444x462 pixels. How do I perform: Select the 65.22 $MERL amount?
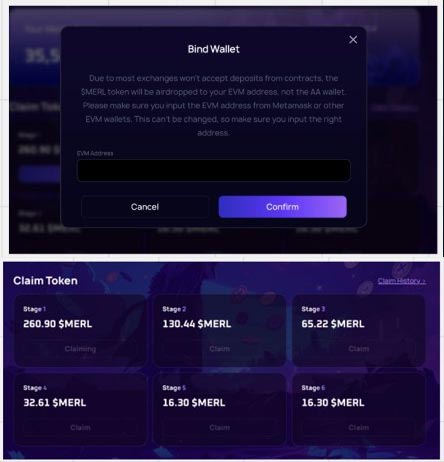coord(333,324)
